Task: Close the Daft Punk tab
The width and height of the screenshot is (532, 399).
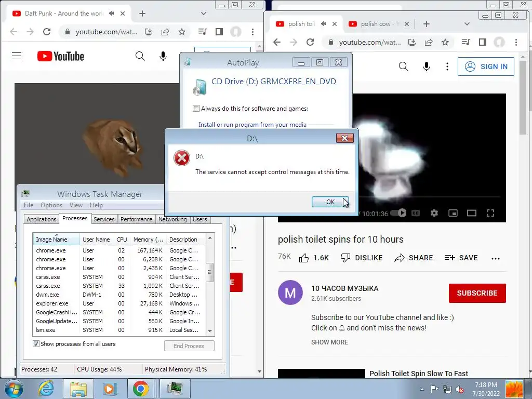Action: tap(123, 14)
